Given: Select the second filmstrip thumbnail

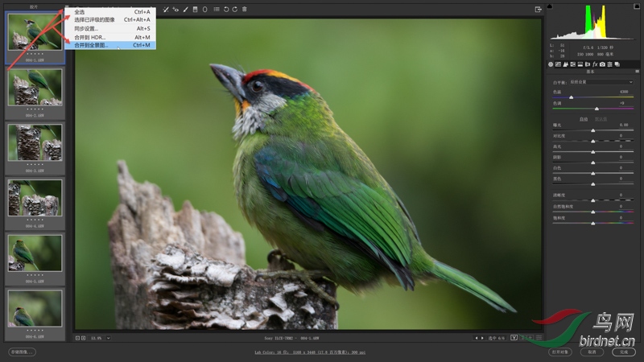Looking at the screenshot, I should pos(35,87).
